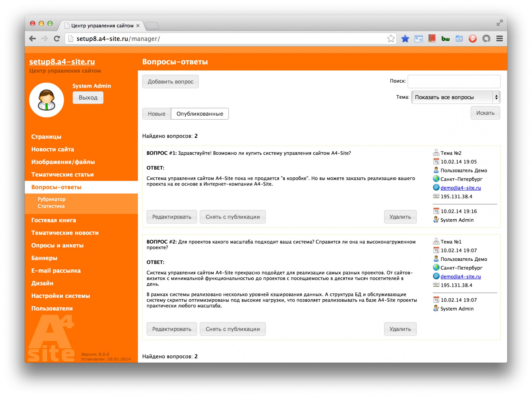Viewport: 532px width, 397px height.
Task: Click the blue star bookmark extension icon
Action: pyautogui.click(x=405, y=39)
